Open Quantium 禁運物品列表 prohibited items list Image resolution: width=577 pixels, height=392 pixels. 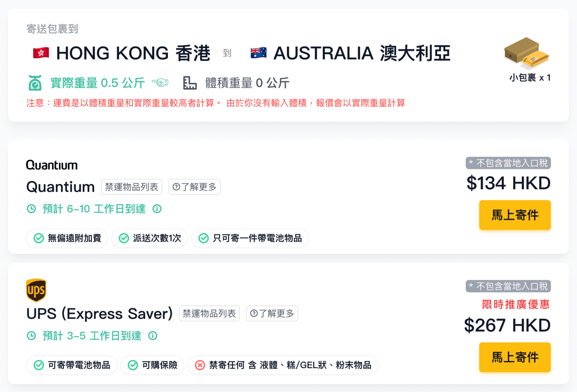point(132,187)
